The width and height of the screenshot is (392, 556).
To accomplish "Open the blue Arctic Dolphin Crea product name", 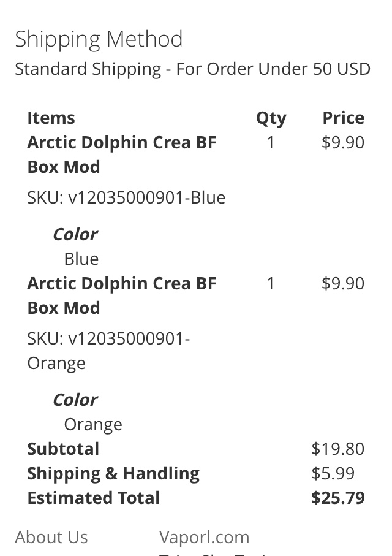I will coord(121,154).
